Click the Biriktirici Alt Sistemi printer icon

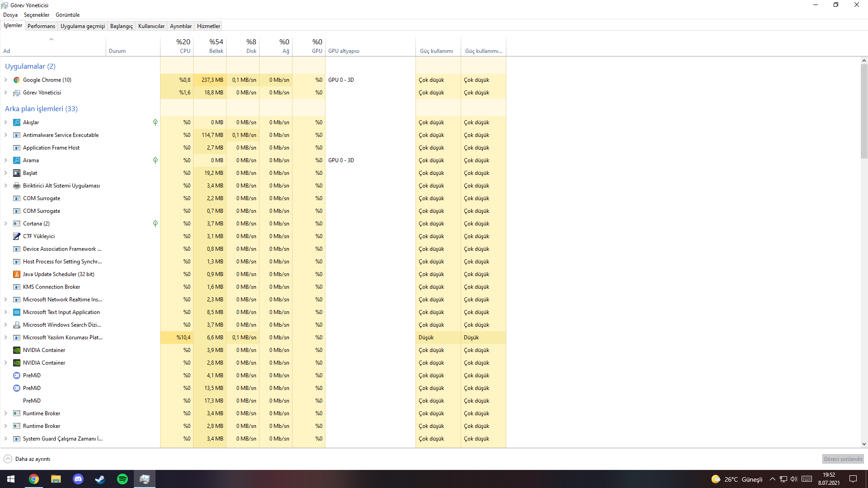point(17,186)
